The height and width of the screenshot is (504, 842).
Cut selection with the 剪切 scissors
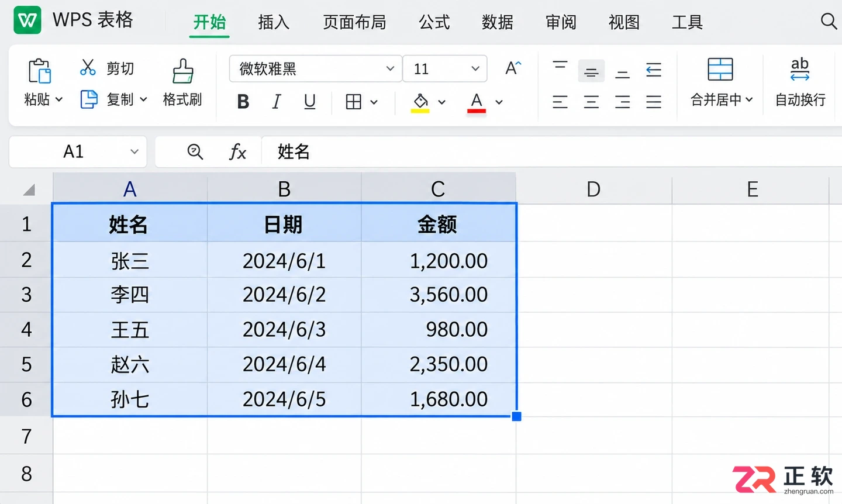pos(88,67)
